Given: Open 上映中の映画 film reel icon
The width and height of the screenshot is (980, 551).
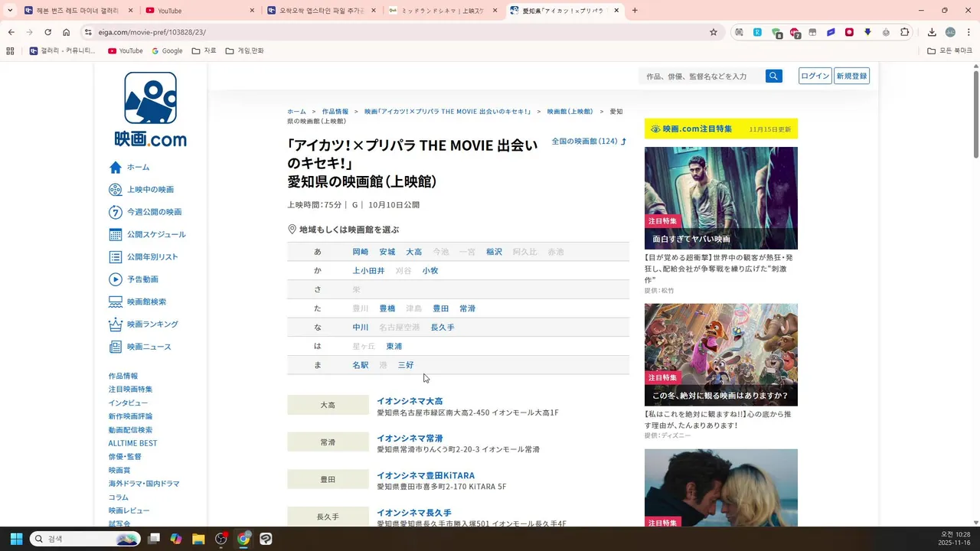Looking at the screenshot, I should tap(116, 190).
